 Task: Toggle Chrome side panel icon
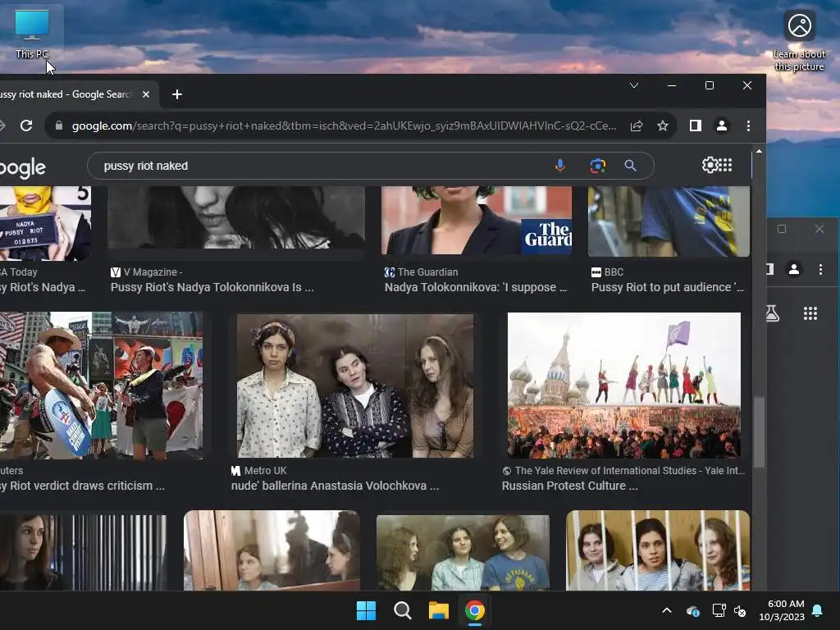point(696,126)
